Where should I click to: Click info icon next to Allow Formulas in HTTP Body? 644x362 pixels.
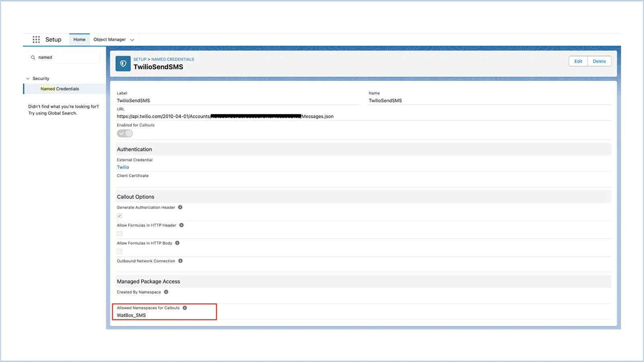coord(177,243)
